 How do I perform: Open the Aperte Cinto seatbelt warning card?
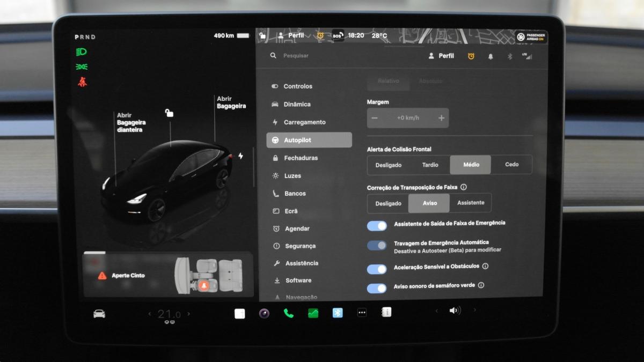[168, 275]
